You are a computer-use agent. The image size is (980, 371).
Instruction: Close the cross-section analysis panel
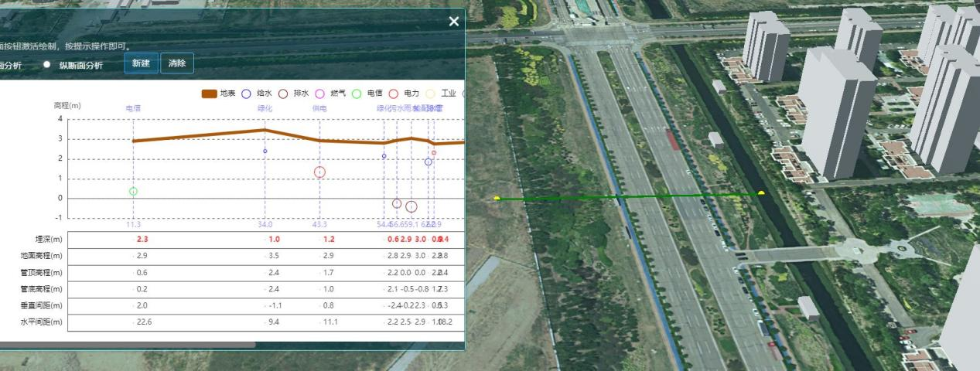tap(453, 22)
